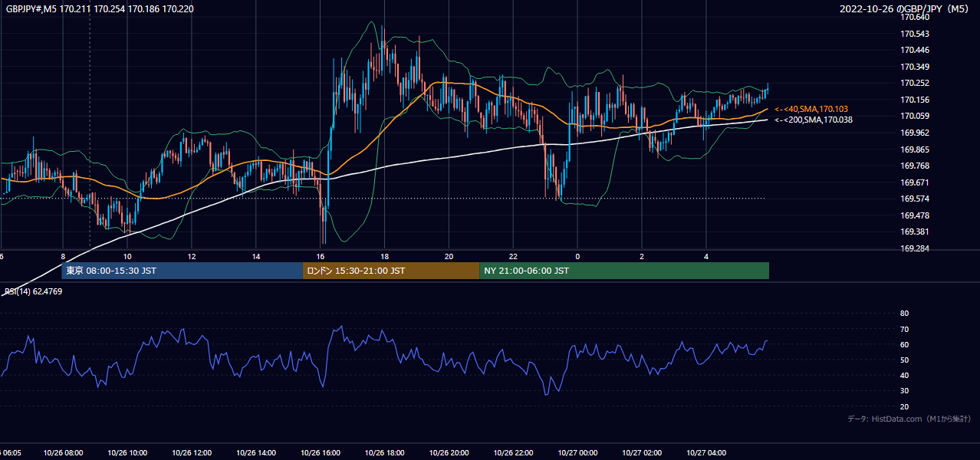Image resolution: width=980 pixels, height=460 pixels.
Task: Click RSI scale value 20
Action: coord(904,406)
